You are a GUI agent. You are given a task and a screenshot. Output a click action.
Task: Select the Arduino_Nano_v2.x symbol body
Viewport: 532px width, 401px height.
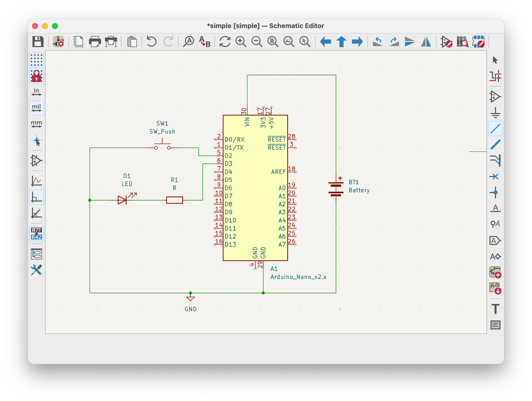255,188
